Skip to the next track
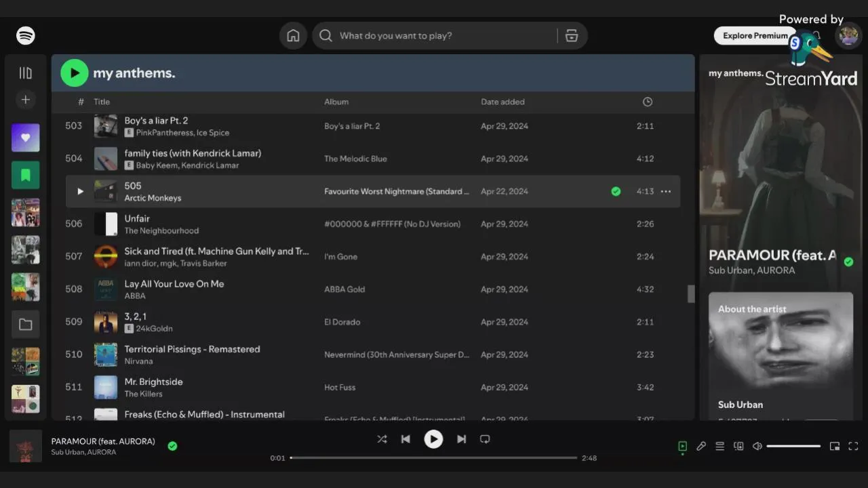Image resolution: width=868 pixels, height=488 pixels. pos(461,439)
